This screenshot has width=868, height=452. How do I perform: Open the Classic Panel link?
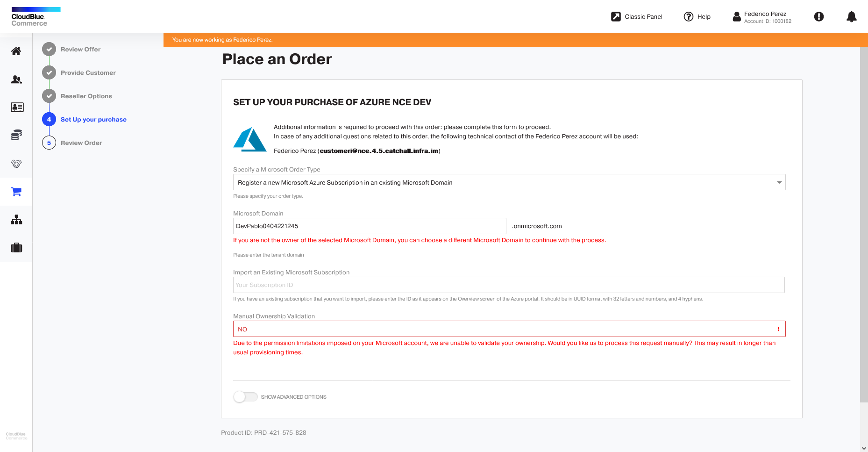tap(643, 17)
